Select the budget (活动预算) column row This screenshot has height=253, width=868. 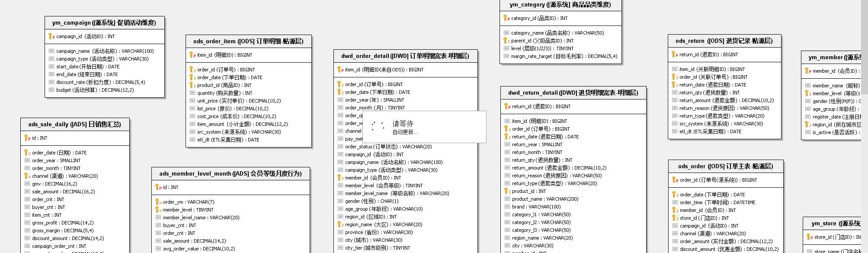tap(105, 90)
